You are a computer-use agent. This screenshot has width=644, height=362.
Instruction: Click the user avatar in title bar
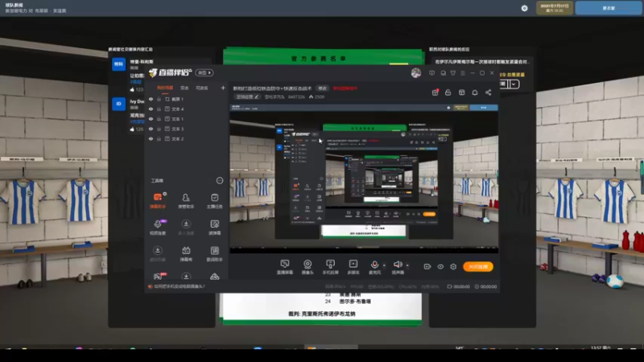point(416,73)
